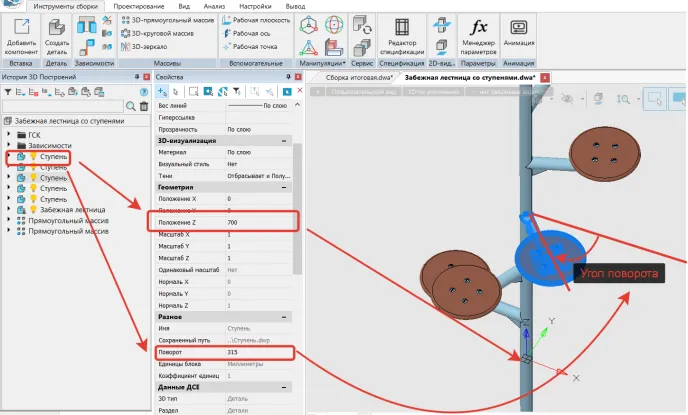Image resolution: width=688 pixels, height=415 pixels.
Task: Click the zoom magnifier icon in the viewport toolbar
Action: 623,99
